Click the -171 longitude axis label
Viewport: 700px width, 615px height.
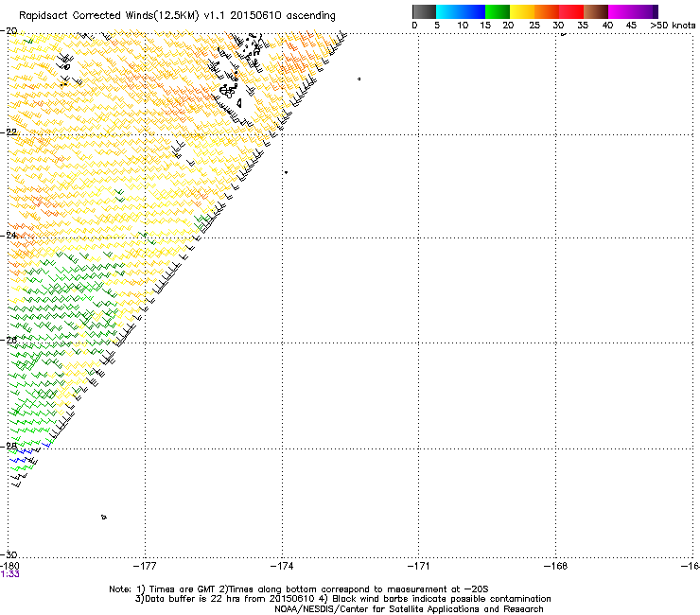coord(418,566)
